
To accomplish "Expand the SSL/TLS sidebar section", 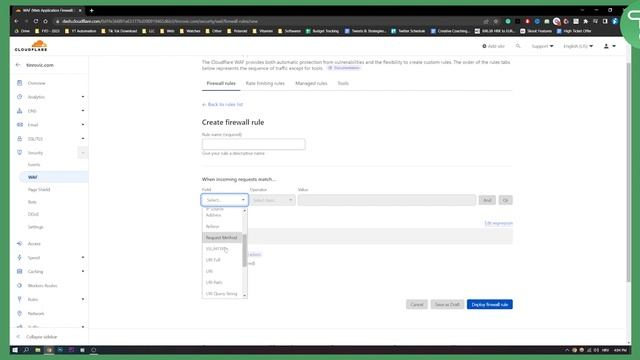I will point(83,139).
